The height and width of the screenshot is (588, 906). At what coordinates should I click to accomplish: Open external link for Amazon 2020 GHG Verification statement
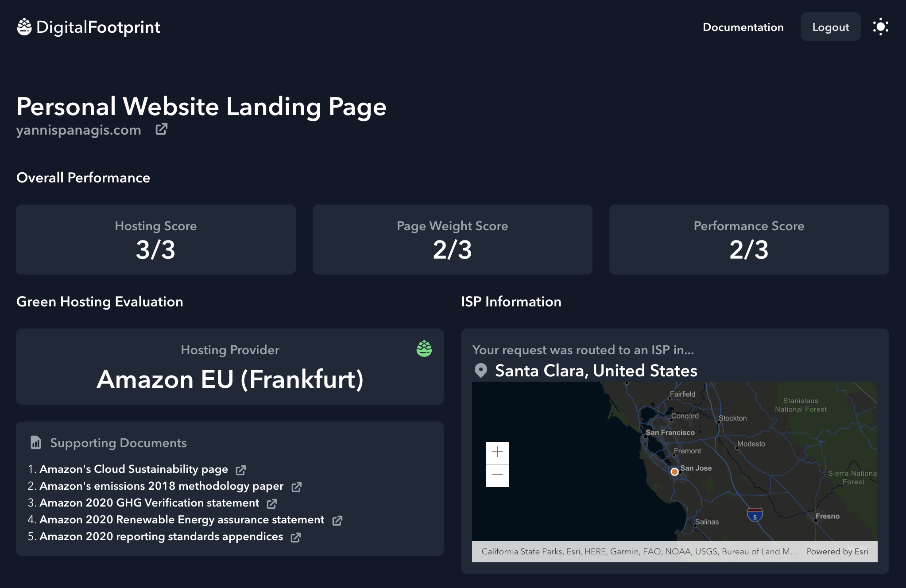(x=272, y=503)
